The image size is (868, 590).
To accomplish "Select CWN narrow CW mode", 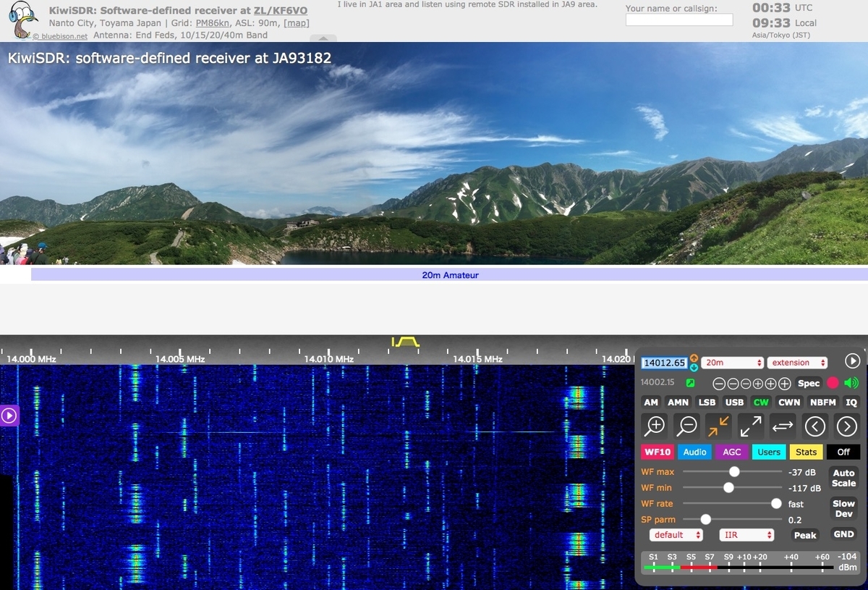I will (789, 403).
